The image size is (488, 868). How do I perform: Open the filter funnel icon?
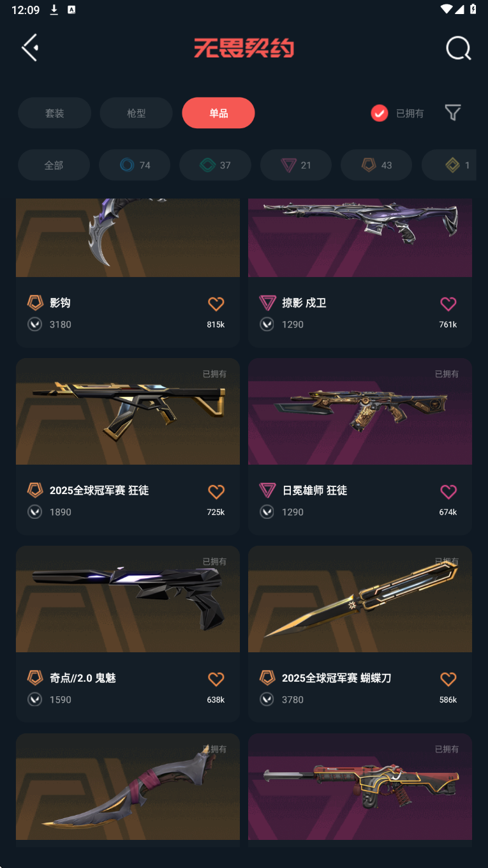453,113
